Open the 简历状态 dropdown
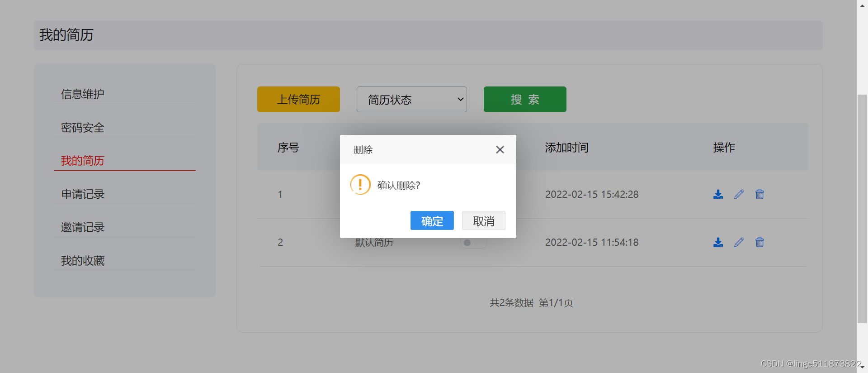Screen dimensions: 868x373 (412, 99)
